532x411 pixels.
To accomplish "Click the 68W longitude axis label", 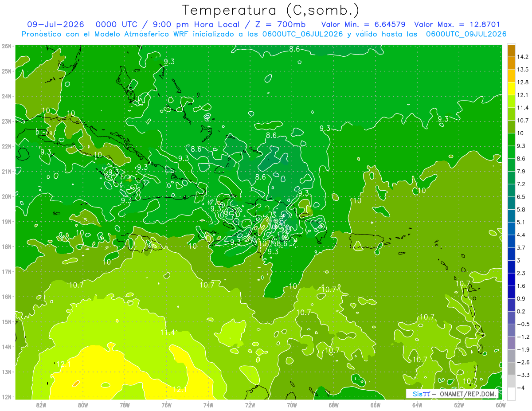I will (x=334, y=405).
